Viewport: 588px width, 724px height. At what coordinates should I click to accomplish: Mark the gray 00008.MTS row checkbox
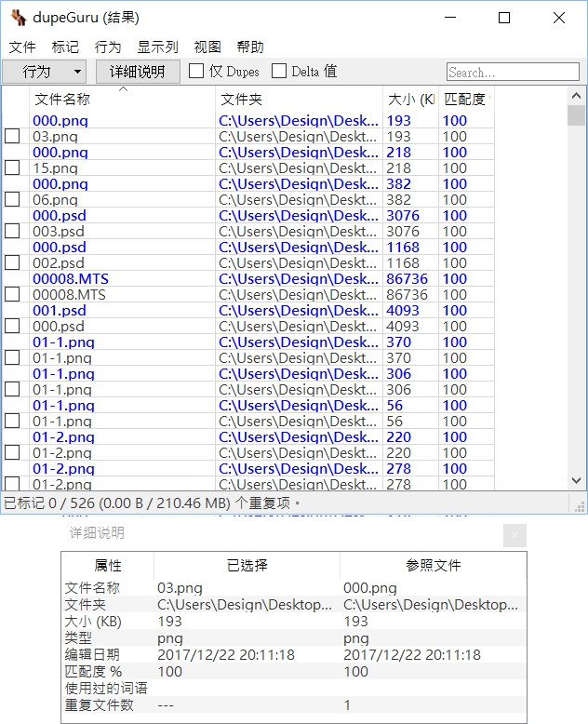[x=12, y=294]
